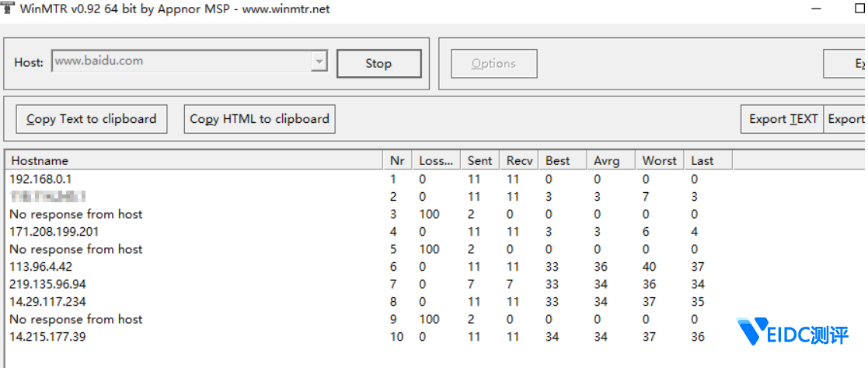Viewport: 868px width, 368px height.
Task: Copy Text to clipboard
Action: coord(92,119)
